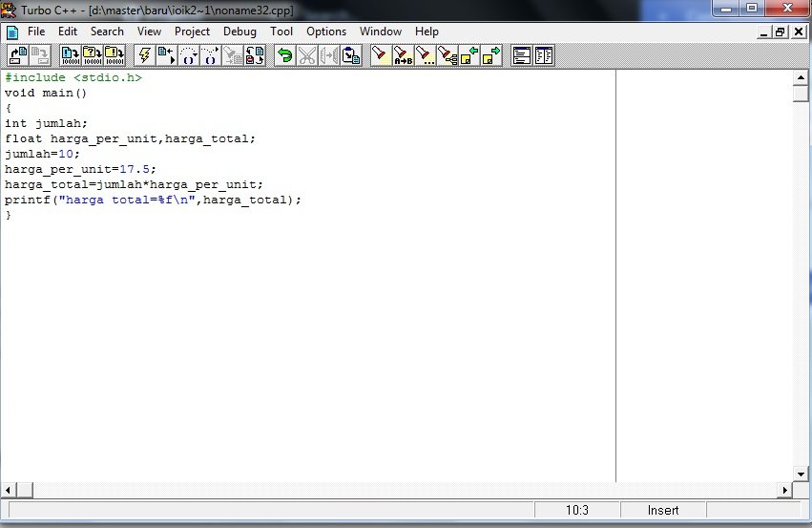Click the horizontal scrollbar left arrow
This screenshot has height=528, width=812.
pos(8,490)
